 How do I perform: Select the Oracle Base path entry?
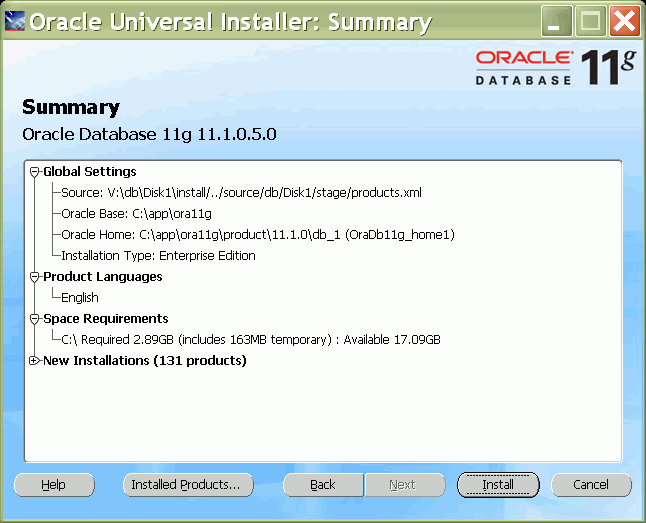coord(136,214)
